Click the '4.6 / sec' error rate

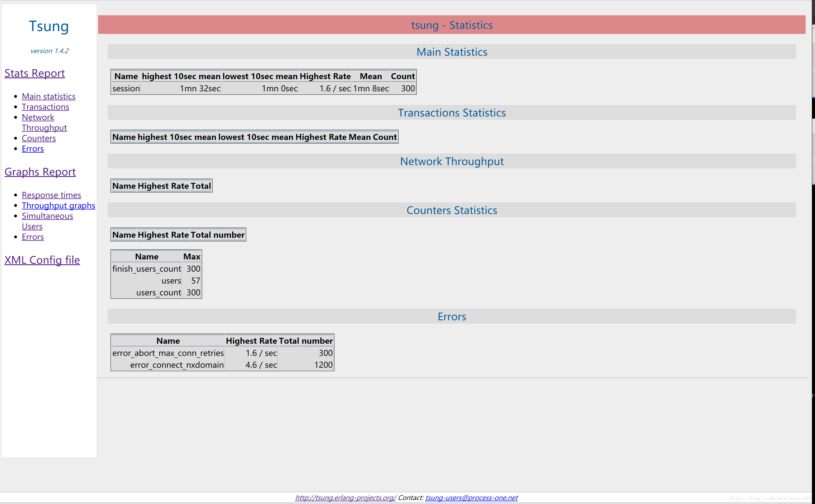pyautogui.click(x=261, y=365)
